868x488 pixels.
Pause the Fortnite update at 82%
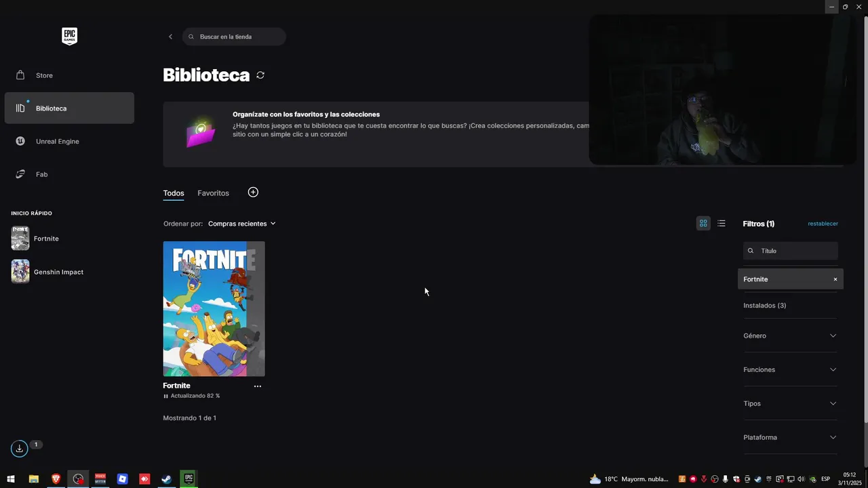click(165, 396)
